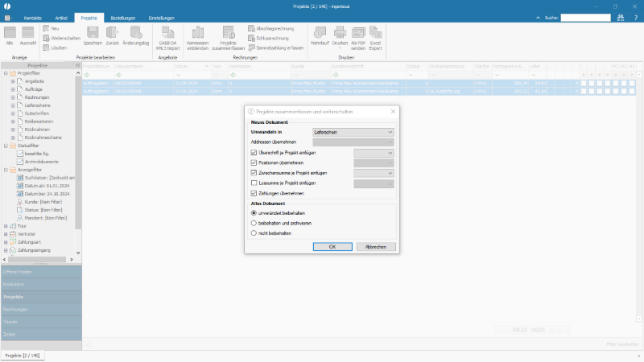
Task: Save using the Speichern icon
Action: point(93,32)
